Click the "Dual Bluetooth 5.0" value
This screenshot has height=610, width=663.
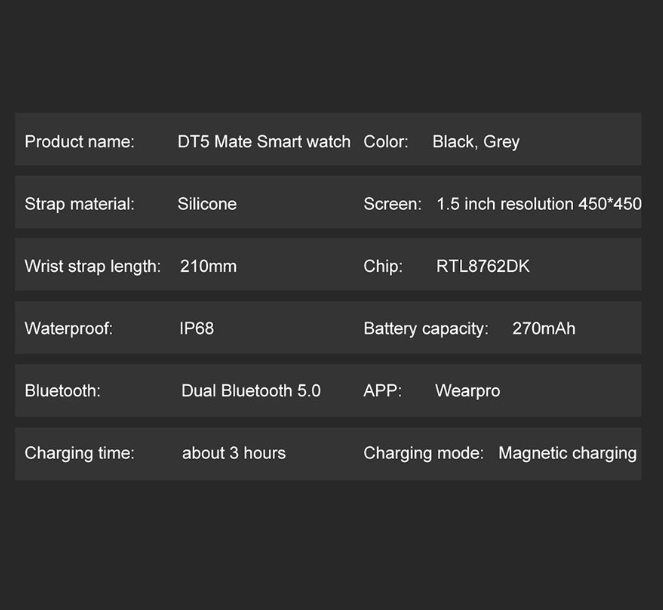tap(251, 391)
